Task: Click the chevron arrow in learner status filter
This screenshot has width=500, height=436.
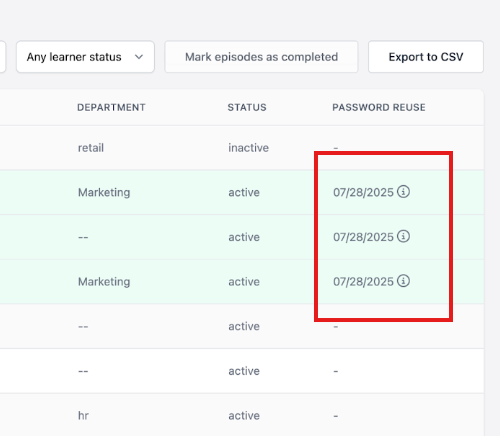Action: click(139, 57)
